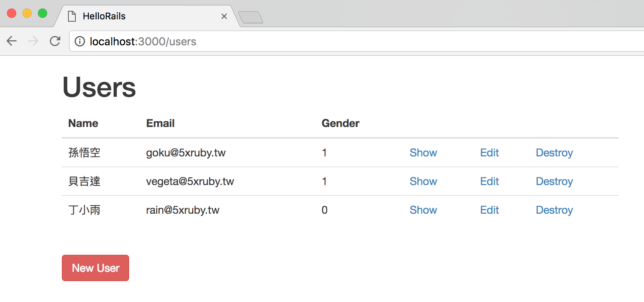The width and height of the screenshot is (644, 302).
Task: Click the page icon on the HelloRails tab
Action: pos(72,16)
